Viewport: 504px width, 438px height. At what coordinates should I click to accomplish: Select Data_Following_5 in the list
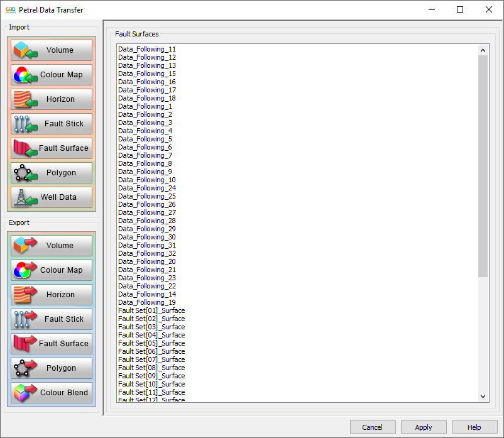145,139
